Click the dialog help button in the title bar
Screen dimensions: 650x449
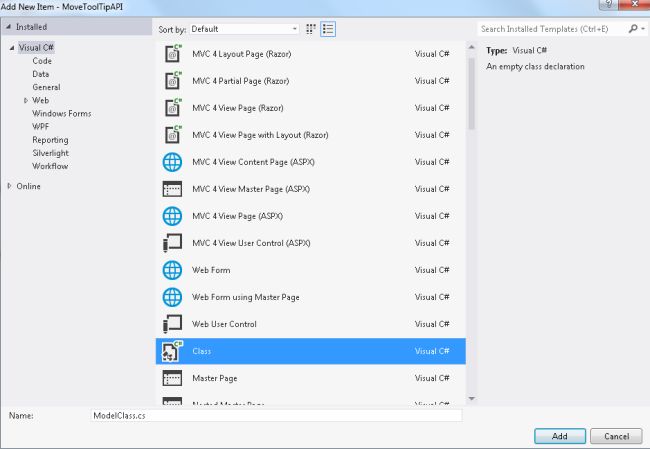[609, 4]
